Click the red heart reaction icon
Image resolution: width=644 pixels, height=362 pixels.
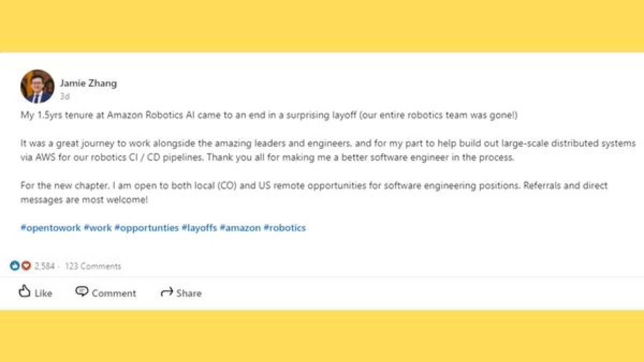(26, 266)
